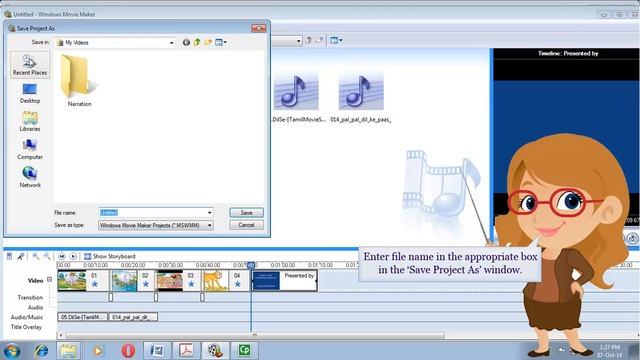Click the Title Overlay track label

click(x=26, y=327)
